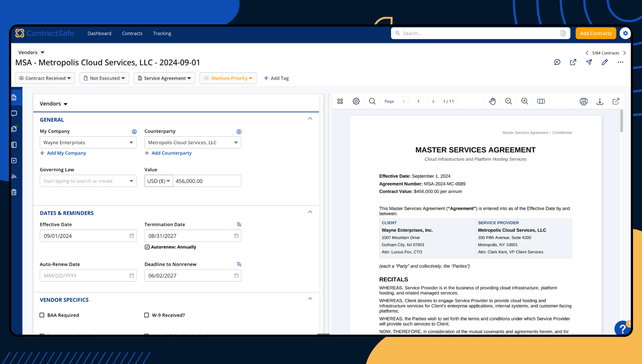Select the hand pan tool in the viewer
The height and width of the screenshot is (364, 642).
(x=492, y=101)
